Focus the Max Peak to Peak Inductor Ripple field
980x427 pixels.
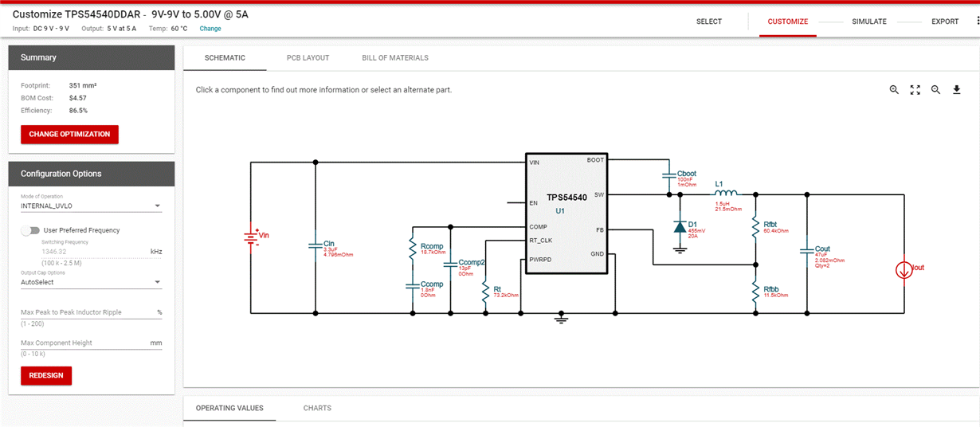click(91, 312)
